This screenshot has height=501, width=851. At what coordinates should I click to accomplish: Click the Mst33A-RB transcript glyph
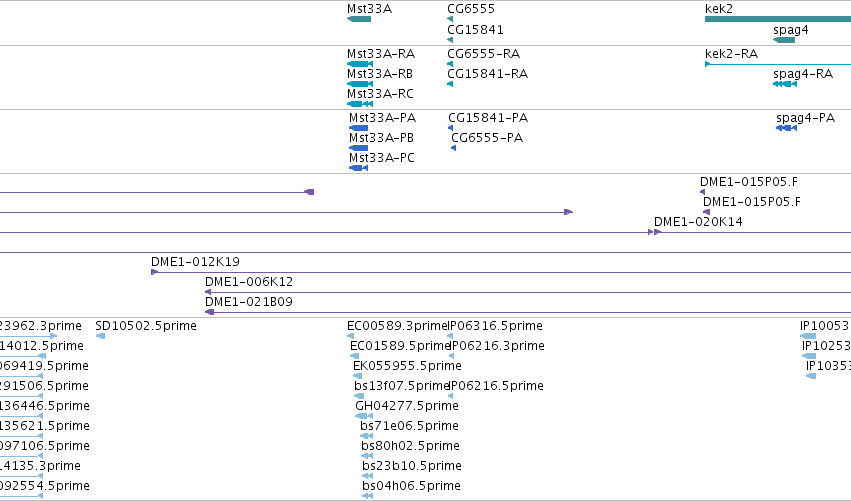360,84
